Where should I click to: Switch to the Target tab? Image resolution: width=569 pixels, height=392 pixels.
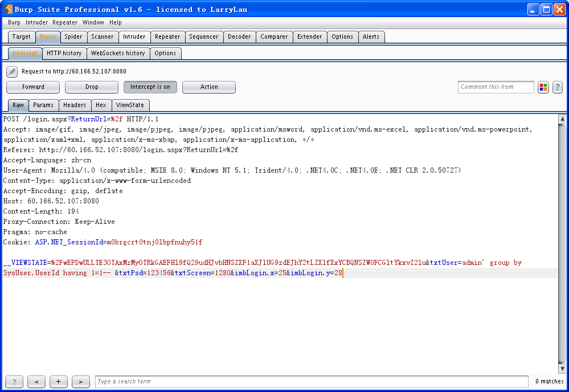click(22, 36)
